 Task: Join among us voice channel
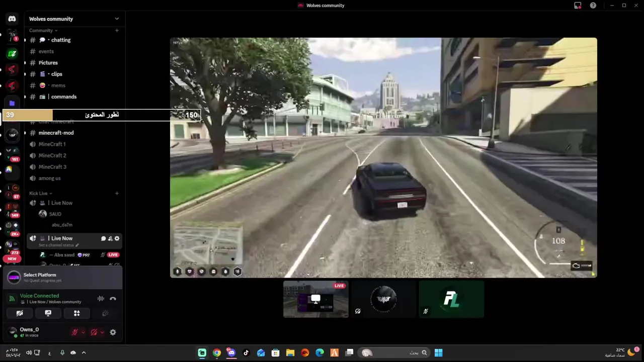(73, 178)
